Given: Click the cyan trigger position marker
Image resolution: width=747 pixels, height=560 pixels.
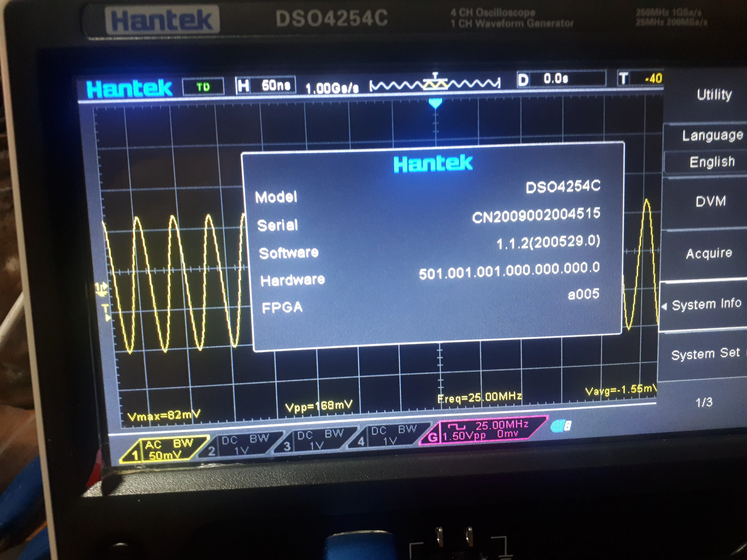Looking at the screenshot, I should tap(435, 103).
